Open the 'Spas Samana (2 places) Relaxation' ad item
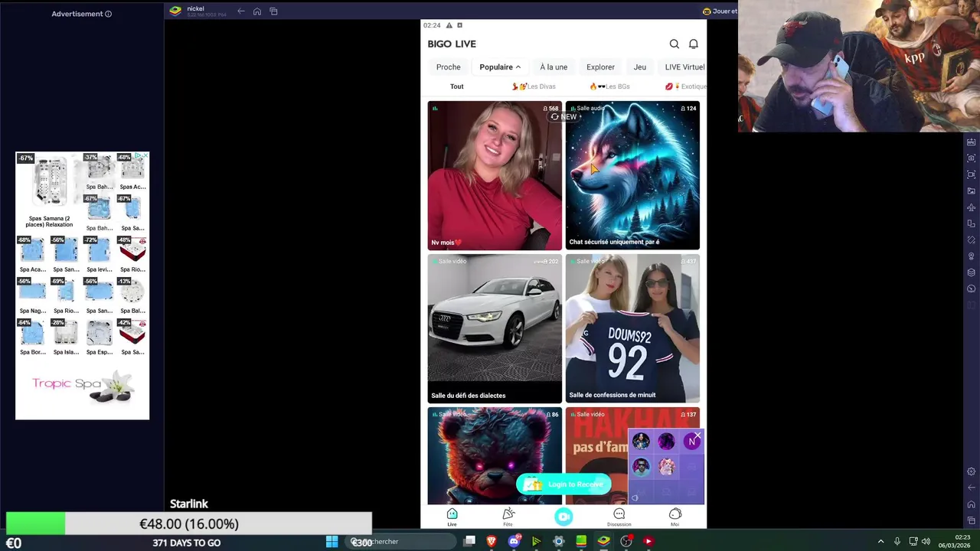This screenshot has height=551, width=980. [49, 191]
